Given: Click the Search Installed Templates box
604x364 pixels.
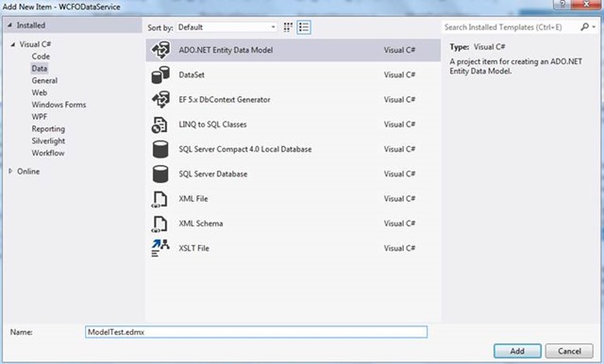Looking at the screenshot, I should tap(511, 27).
